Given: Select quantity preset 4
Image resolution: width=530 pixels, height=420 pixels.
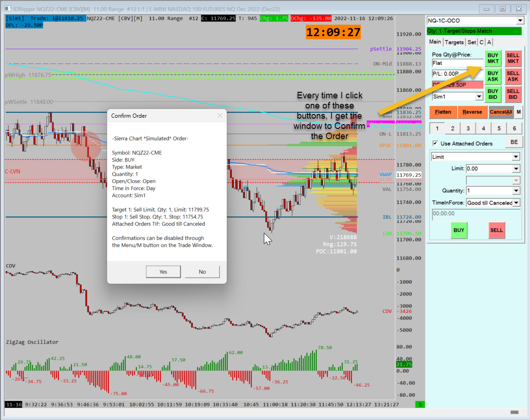Looking at the screenshot, I should tap(483, 128).
